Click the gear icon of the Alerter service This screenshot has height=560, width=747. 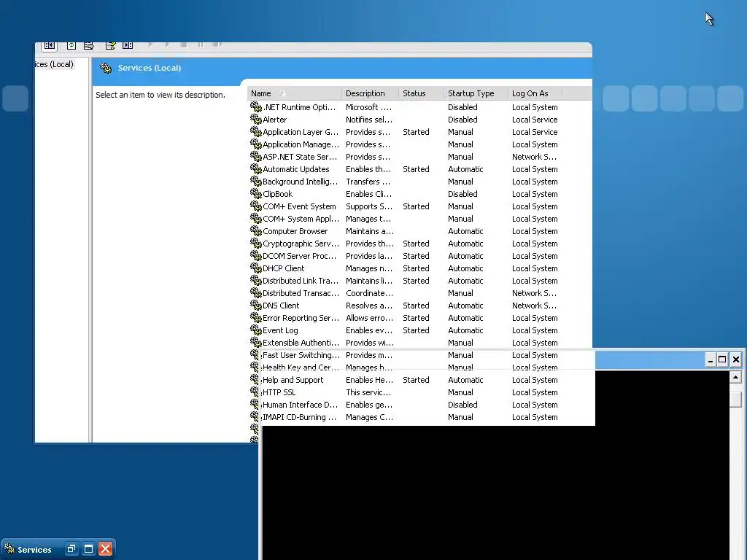point(256,120)
